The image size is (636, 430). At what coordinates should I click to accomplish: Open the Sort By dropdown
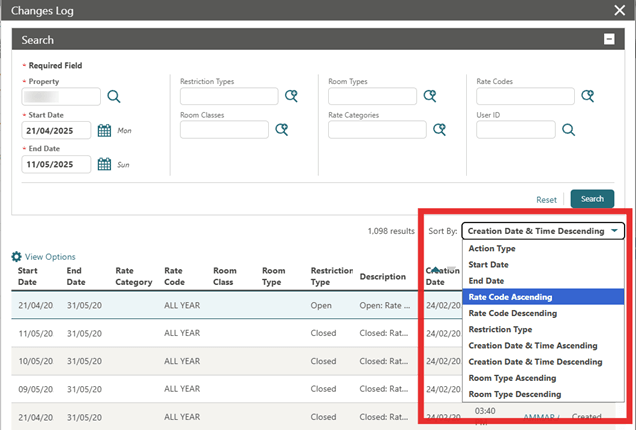[x=543, y=231]
